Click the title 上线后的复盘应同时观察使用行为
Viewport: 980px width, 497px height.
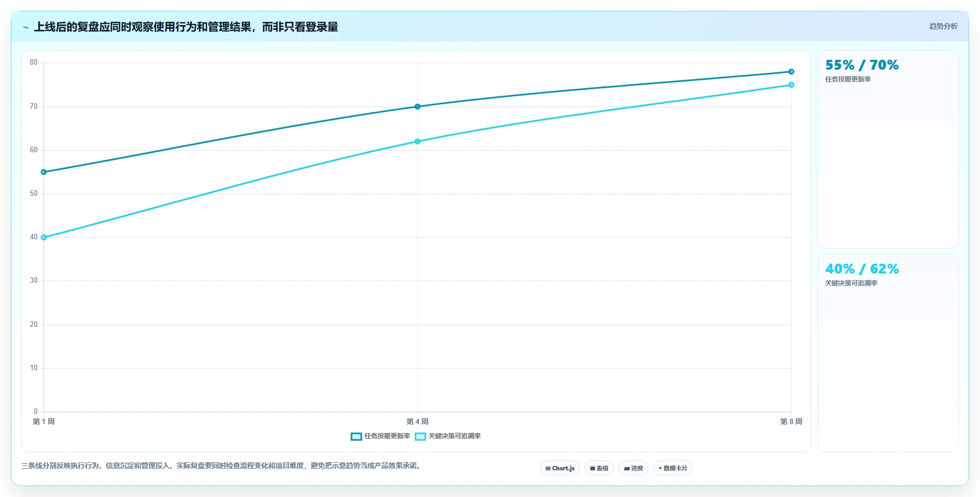186,27
